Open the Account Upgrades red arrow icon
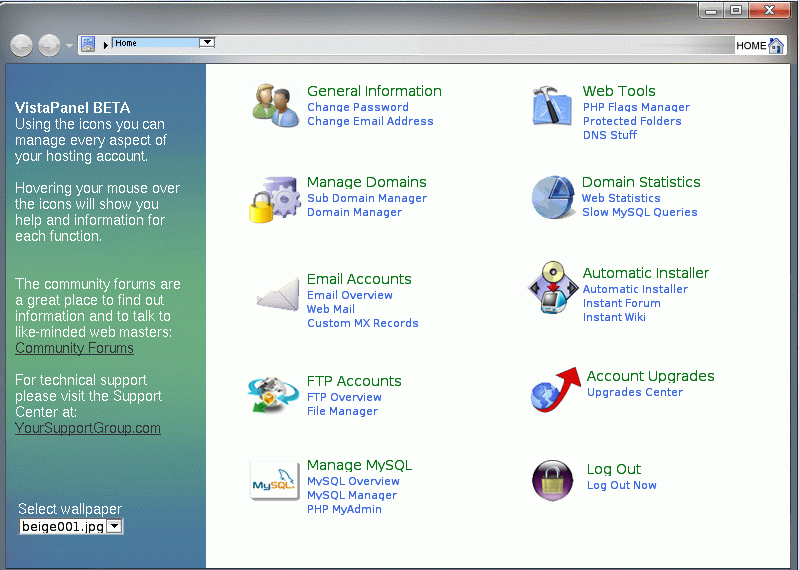Screen dimensions: 799x570 pyautogui.click(x=555, y=390)
